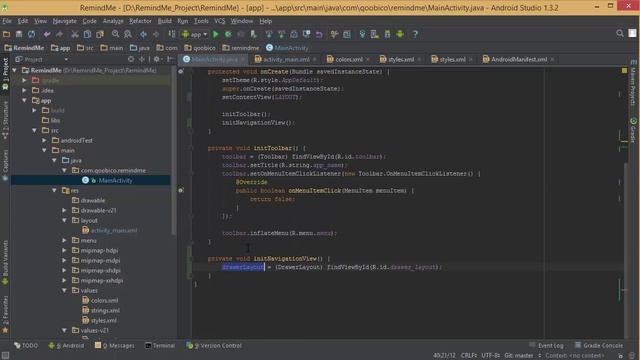This screenshot has width=640, height=360.
Task: Expand the .idea folder in the tree
Action: click(x=25, y=90)
